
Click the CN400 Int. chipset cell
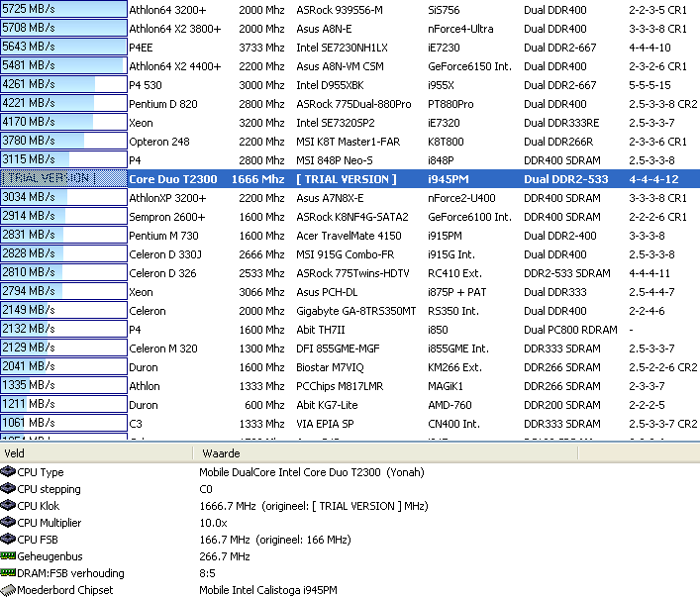(x=453, y=424)
